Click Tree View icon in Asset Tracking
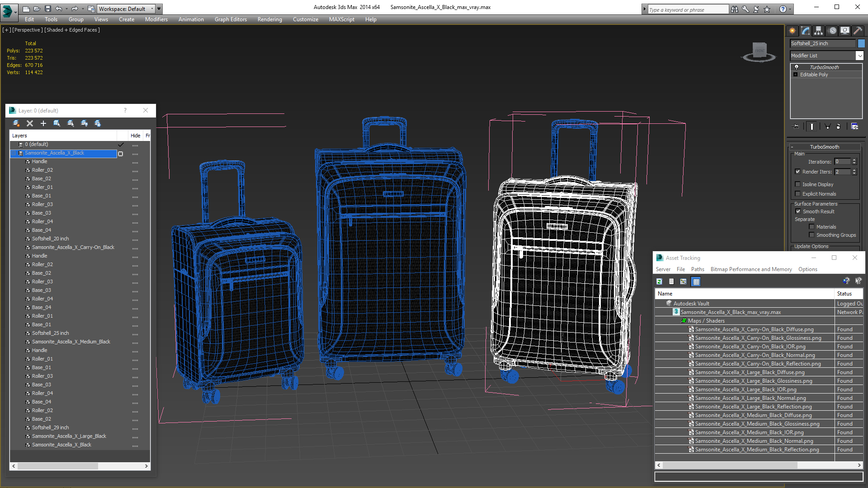Viewport: 868px width, 488px height. [684, 282]
